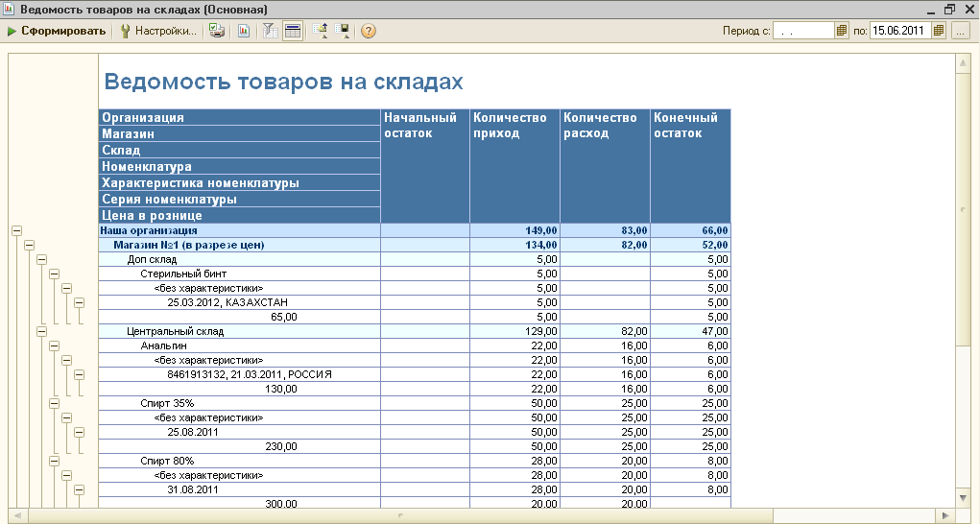Image resolution: width=980 pixels, height=524 pixels.
Task: Open calendar for the 'по' date field
Action: [x=939, y=30]
